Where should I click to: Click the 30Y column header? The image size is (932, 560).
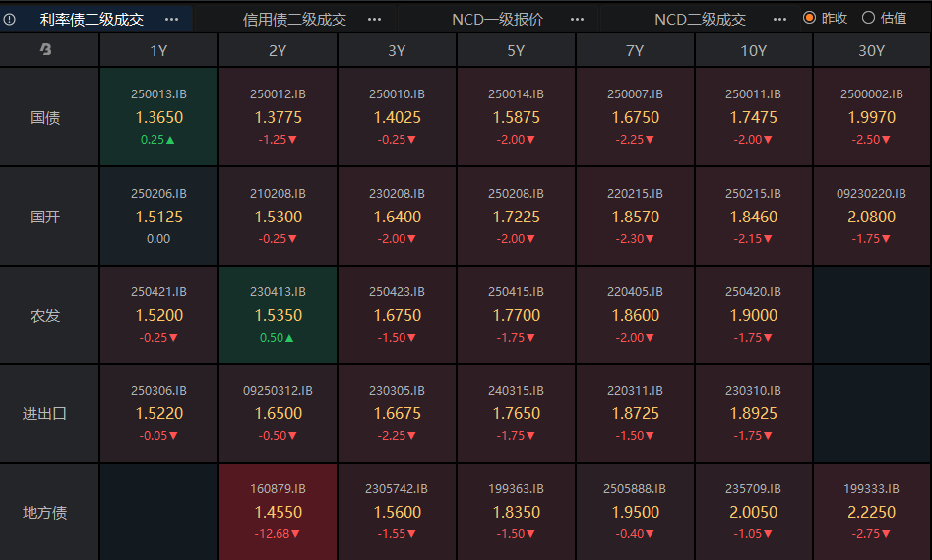(x=871, y=50)
